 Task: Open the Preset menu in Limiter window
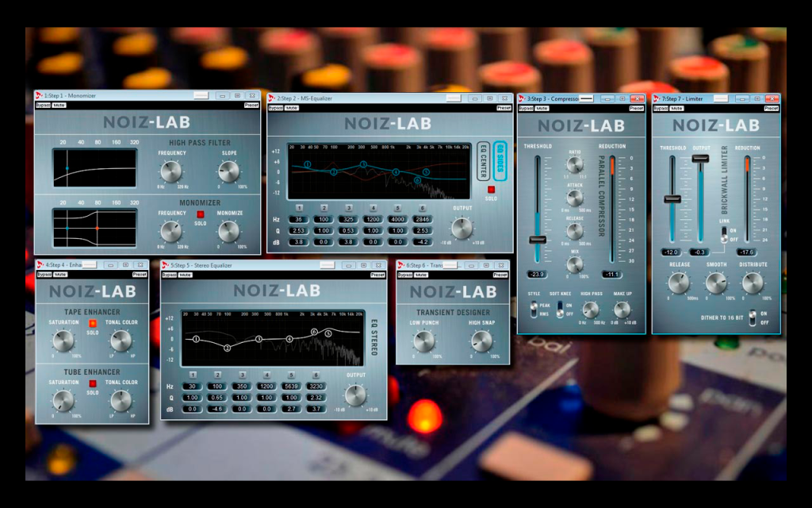(771, 108)
